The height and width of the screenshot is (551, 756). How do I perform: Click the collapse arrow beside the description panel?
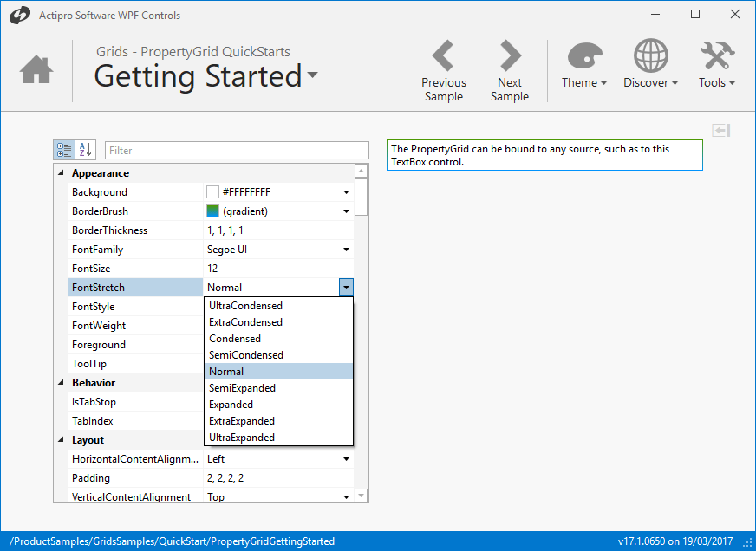[x=720, y=129]
